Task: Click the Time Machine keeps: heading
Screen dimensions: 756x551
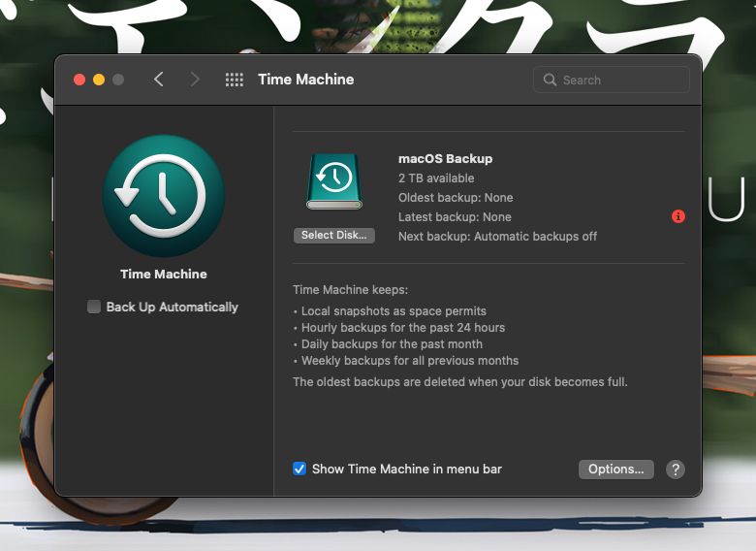Action: click(x=351, y=289)
